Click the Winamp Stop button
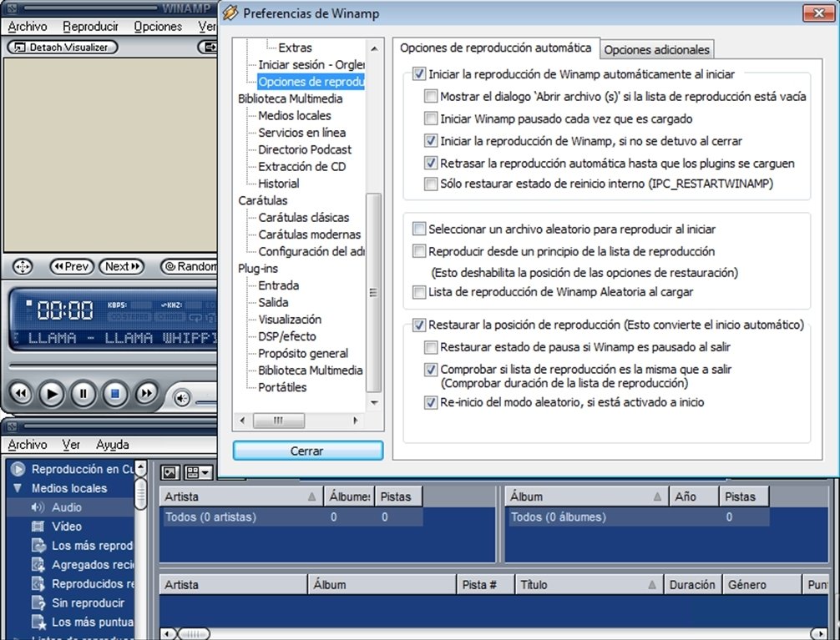 tap(114, 394)
